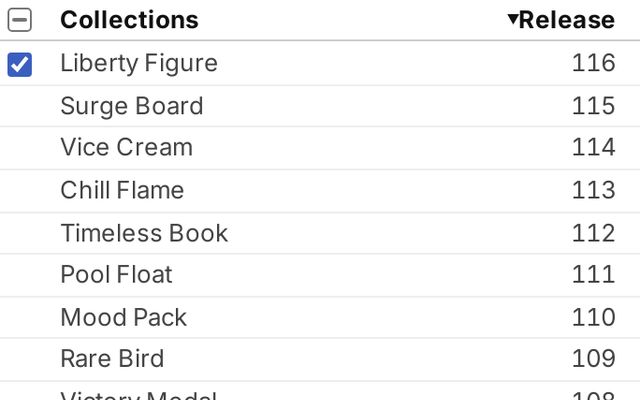Sort by the Collections column header

(129, 20)
